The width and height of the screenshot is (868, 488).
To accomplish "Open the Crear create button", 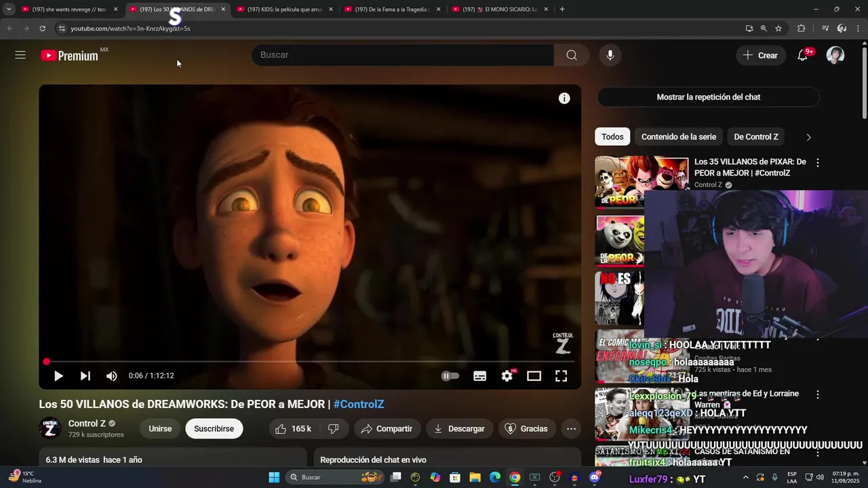I will pos(760,56).
